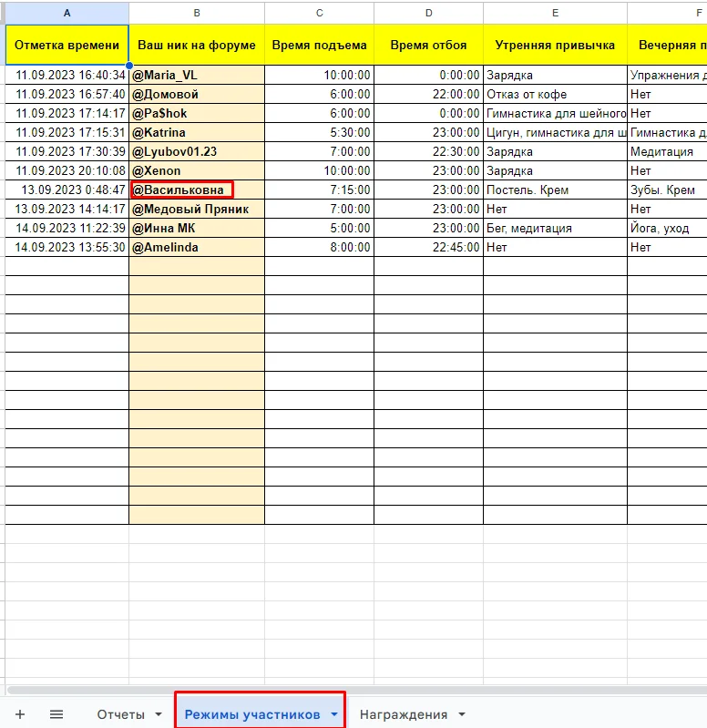
Task: Select column D header
Action: 428,13
